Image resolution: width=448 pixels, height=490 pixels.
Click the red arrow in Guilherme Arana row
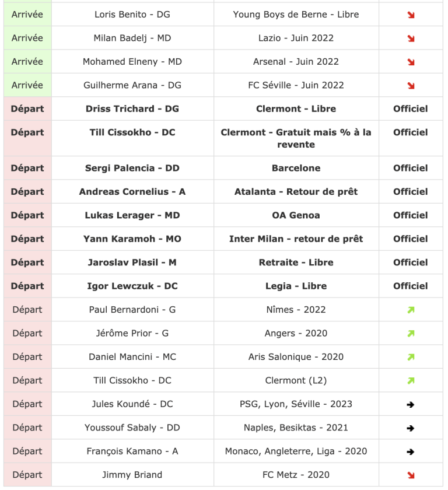411,86
